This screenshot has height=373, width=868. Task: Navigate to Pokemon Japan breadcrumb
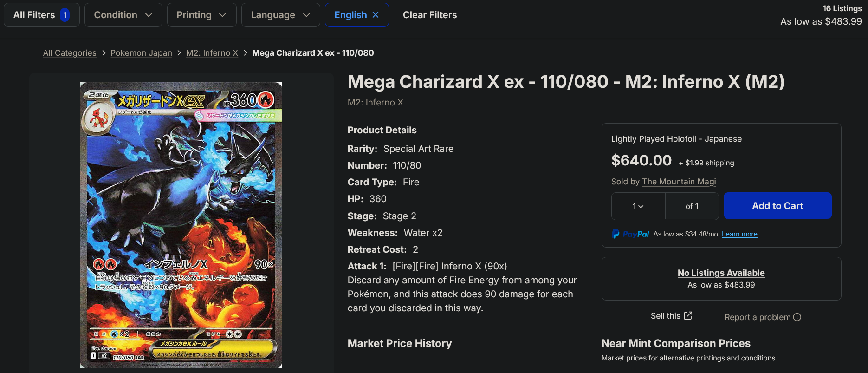pyautogui.click(x=141, y=53)
